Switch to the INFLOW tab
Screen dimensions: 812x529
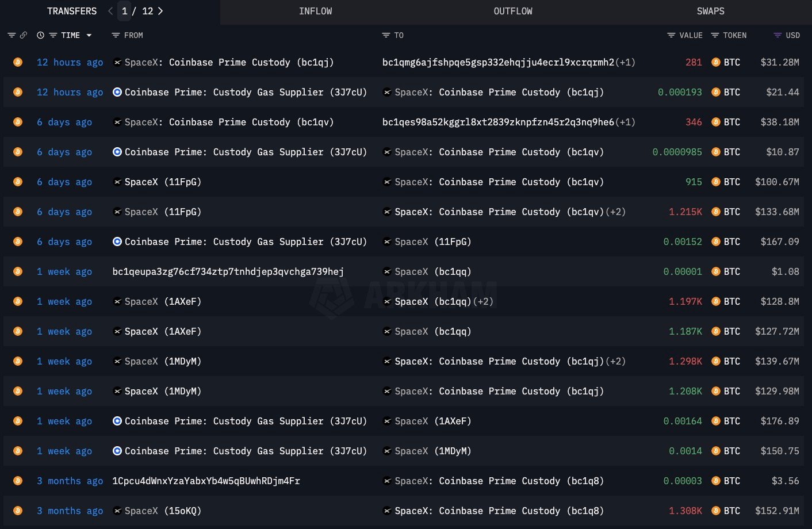point(315,11)
